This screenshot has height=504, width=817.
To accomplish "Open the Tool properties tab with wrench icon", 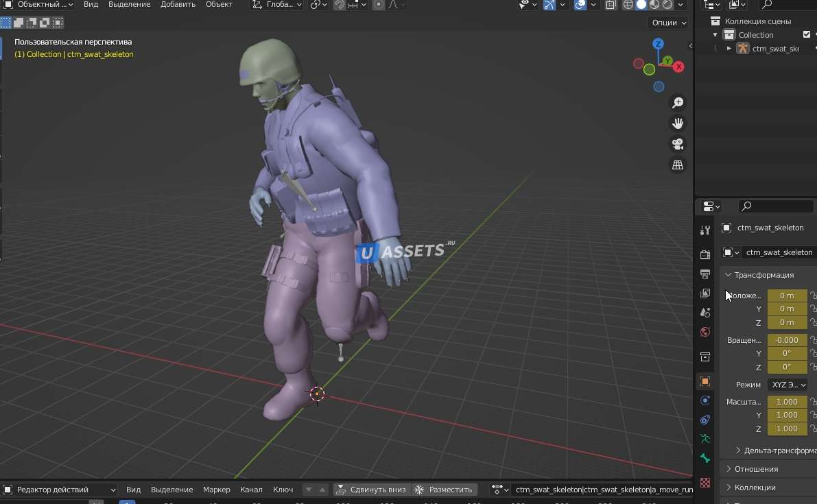I will click(704, 230).
